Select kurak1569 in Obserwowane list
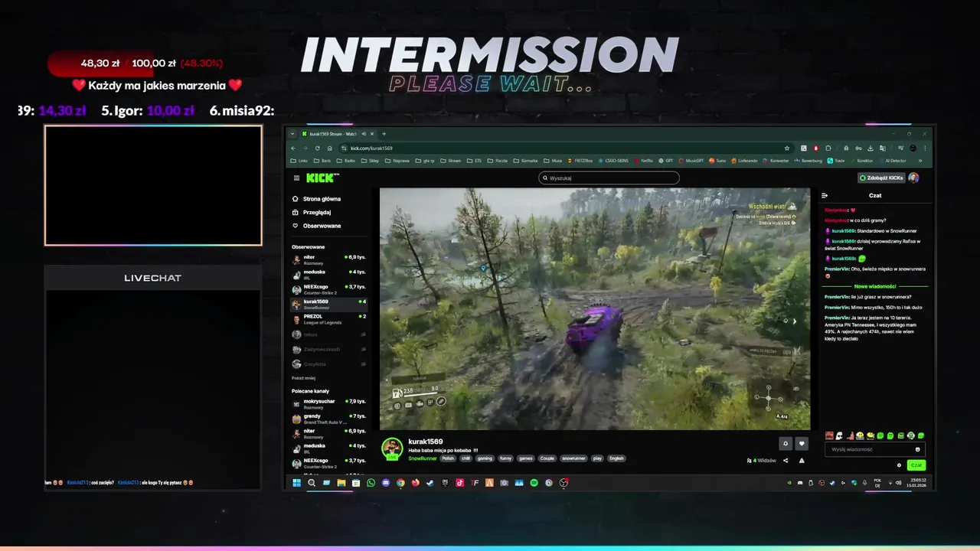 [328, 303]
